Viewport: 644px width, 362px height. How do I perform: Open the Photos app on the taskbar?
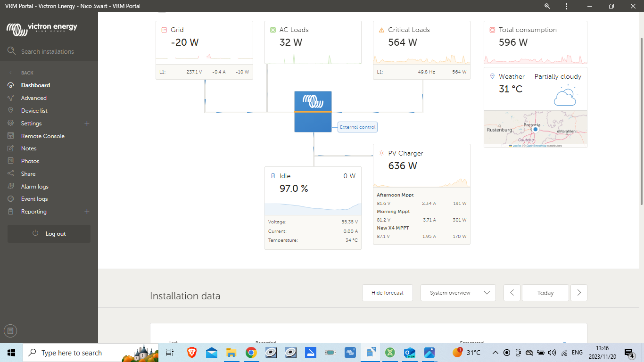[x=429, y=353]
